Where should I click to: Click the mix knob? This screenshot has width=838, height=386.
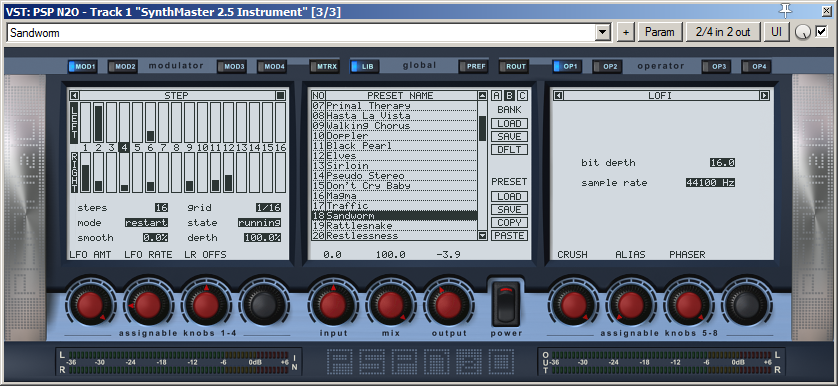point(391,304)
